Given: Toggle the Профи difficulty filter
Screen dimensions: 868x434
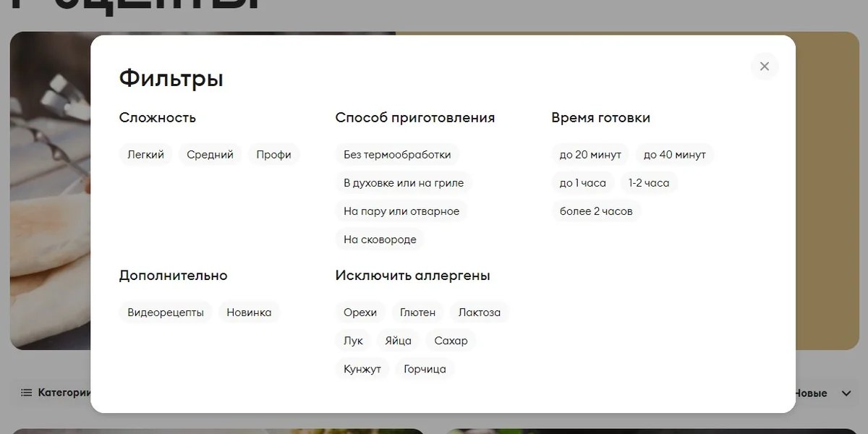Looking at the screenshot, I should coord(274,154).
